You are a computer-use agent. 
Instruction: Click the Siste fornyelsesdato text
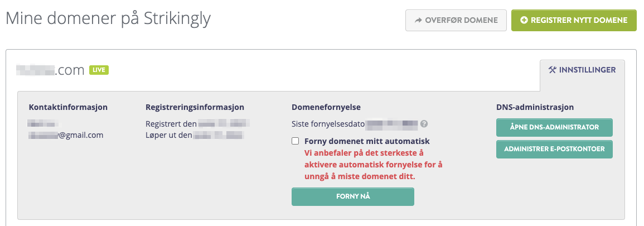[328, 124]
